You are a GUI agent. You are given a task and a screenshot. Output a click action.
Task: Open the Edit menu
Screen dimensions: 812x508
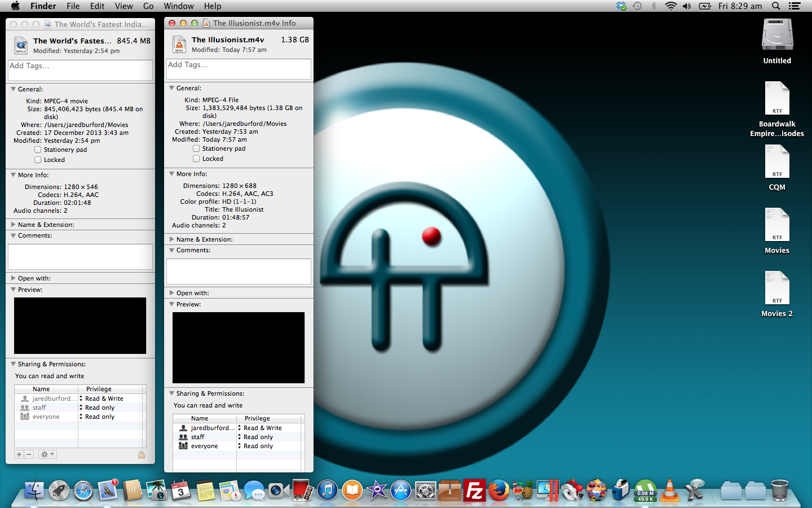click(97, 6)
